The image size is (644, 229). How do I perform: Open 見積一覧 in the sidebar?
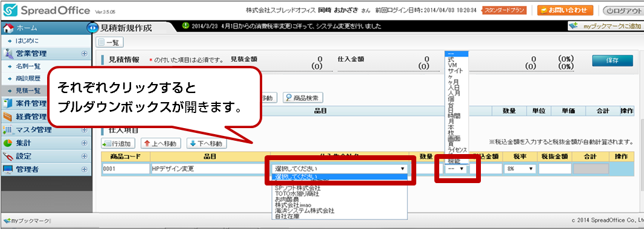28,91
